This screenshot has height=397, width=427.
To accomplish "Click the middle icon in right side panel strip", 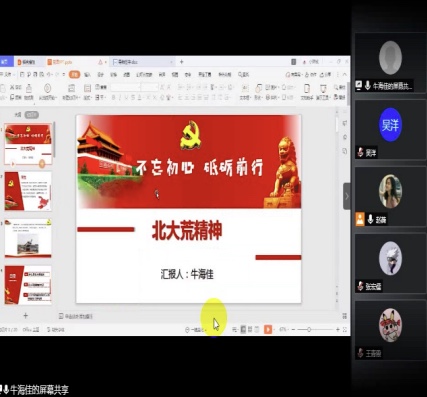I will 345,137.
